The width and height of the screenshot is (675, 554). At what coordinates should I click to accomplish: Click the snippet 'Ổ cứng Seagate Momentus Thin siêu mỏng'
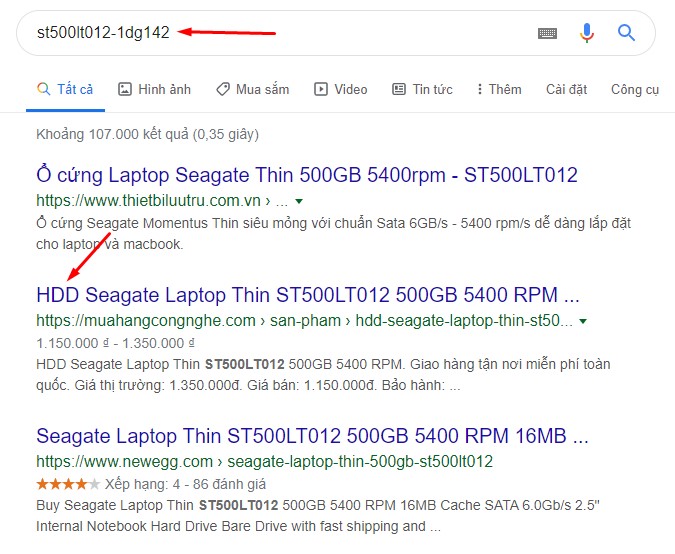334,234
